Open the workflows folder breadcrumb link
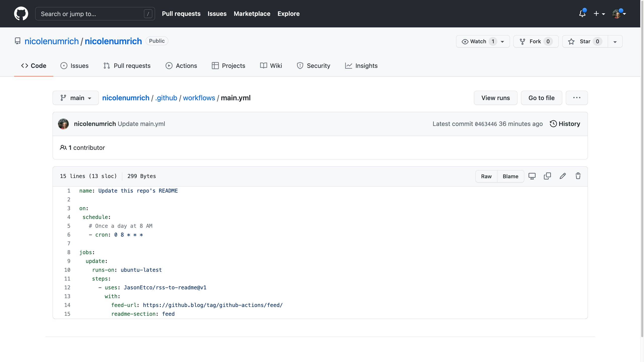644x362 pixels. (x=199, y=98)
